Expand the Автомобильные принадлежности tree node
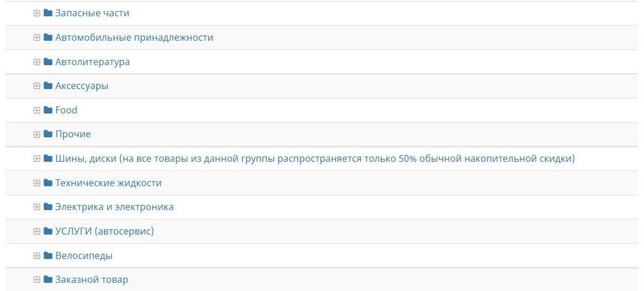 coord(37,37)
